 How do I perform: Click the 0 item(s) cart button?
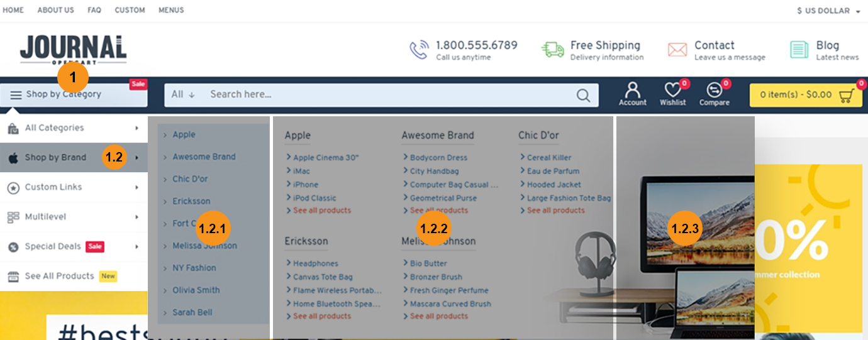[x=807, y=95]
